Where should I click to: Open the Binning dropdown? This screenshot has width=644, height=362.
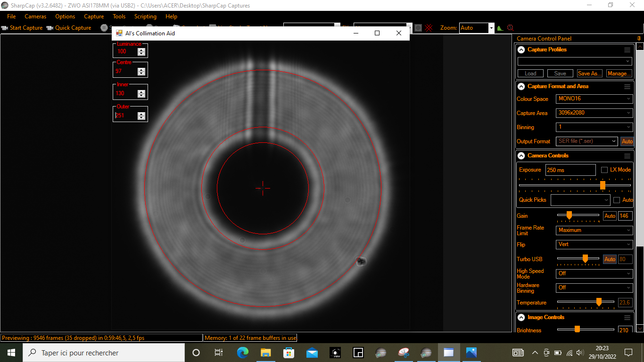[594, 127]
